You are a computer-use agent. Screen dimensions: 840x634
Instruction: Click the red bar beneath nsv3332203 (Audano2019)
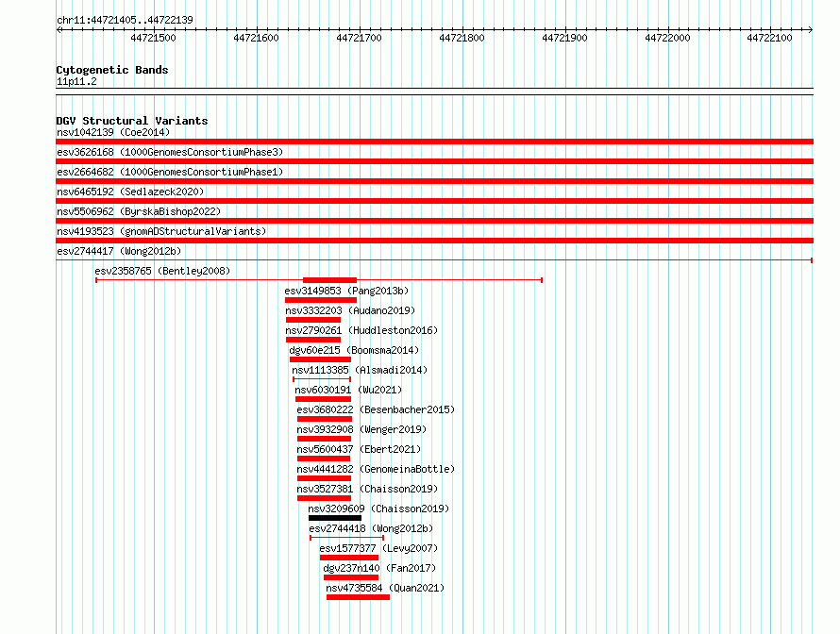[x=313, y=320]
